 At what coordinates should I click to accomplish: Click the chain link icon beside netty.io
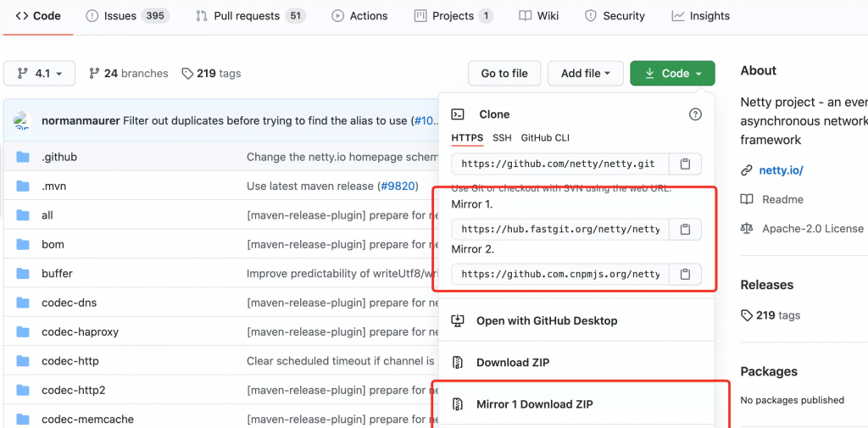(747, 170)
